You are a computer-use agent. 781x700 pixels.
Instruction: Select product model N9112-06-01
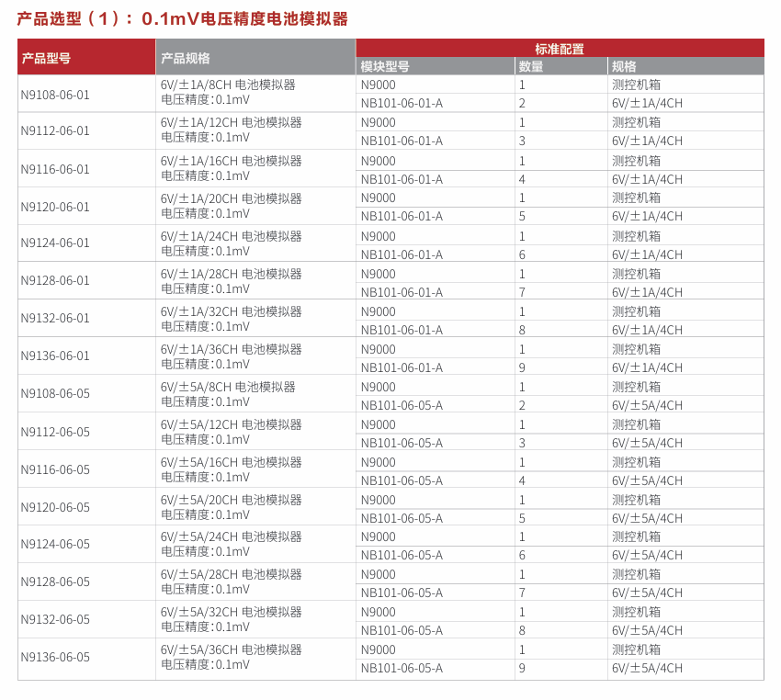(x=55, y=131)
